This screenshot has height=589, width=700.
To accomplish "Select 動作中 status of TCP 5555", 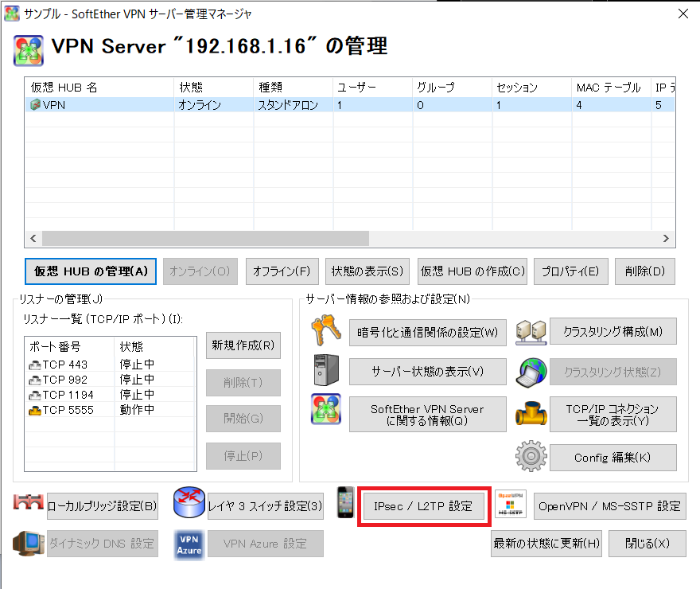I will coord(137,409).
